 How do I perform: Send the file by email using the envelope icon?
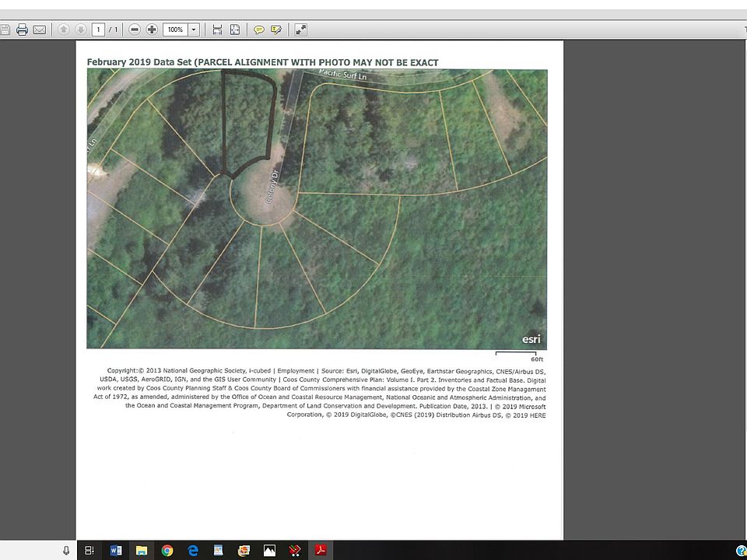click(x=40, y=30)
